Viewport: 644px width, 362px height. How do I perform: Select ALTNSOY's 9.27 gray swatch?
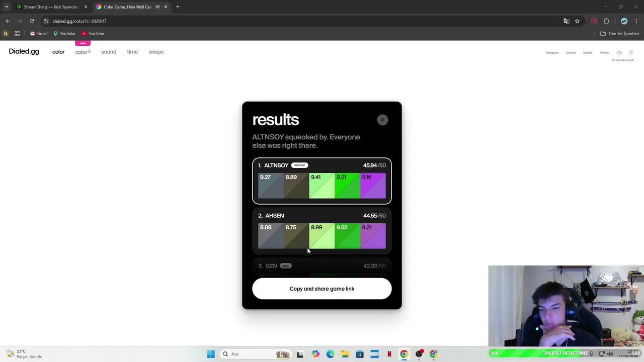271,186
